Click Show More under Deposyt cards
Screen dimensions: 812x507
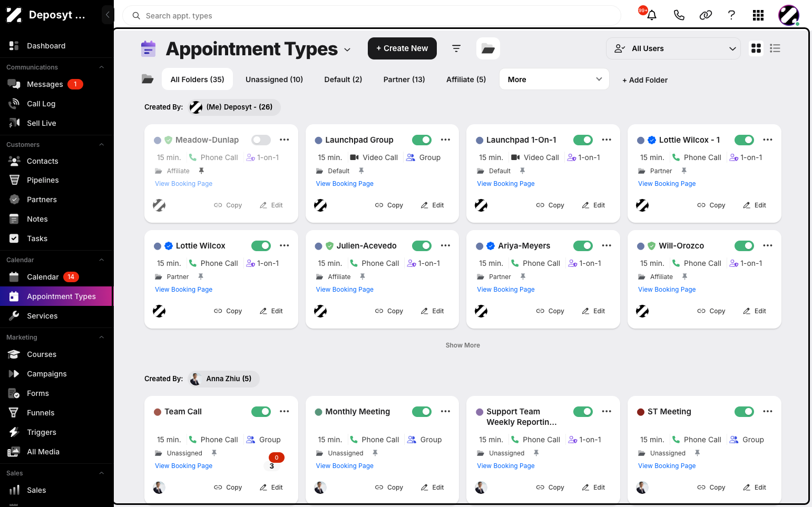[x=463, y=345]
